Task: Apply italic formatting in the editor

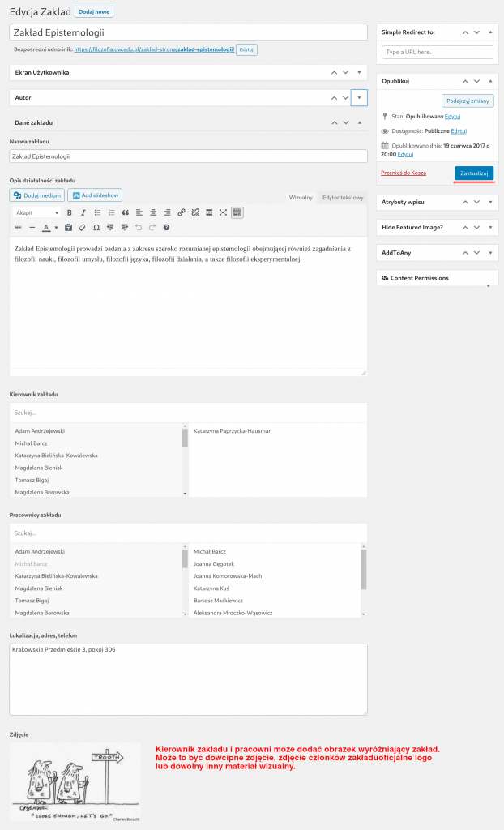Action: (83, 212)
